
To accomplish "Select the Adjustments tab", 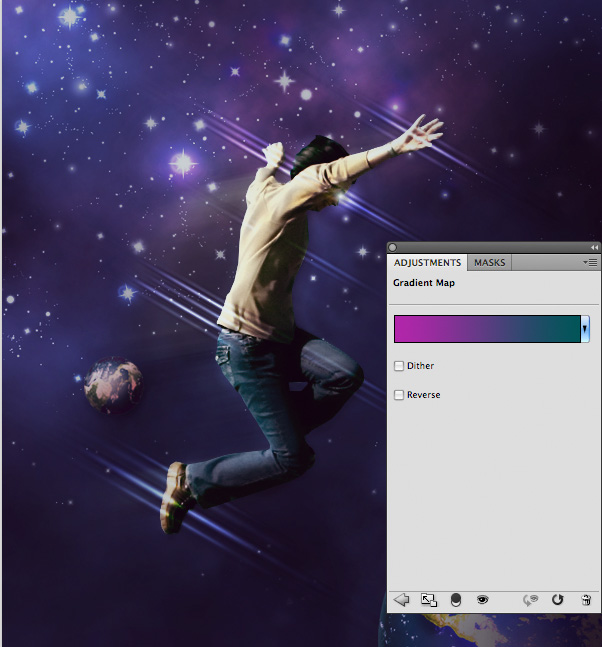I will pyautogui.click(x=427, y=262).
